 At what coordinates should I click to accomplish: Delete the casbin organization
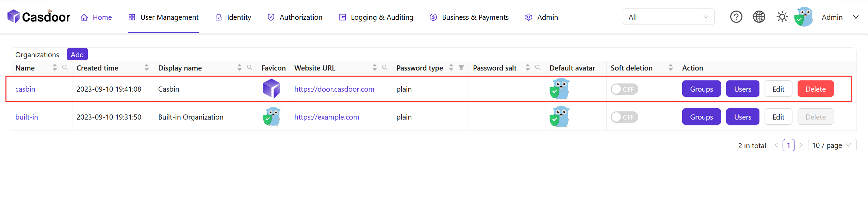coord(815,89)
